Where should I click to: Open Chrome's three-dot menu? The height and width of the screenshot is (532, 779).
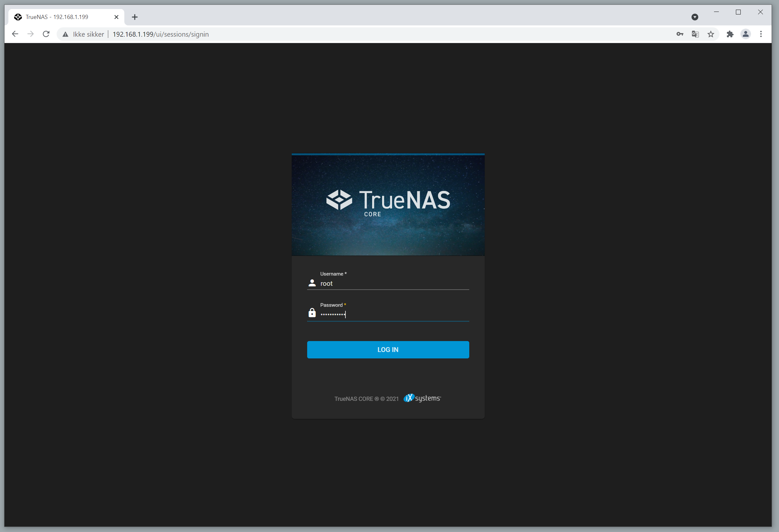click(761, 34)
